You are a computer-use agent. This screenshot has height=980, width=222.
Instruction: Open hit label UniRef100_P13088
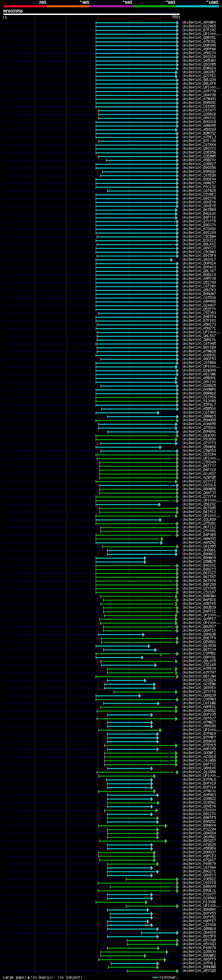[199, 902]
